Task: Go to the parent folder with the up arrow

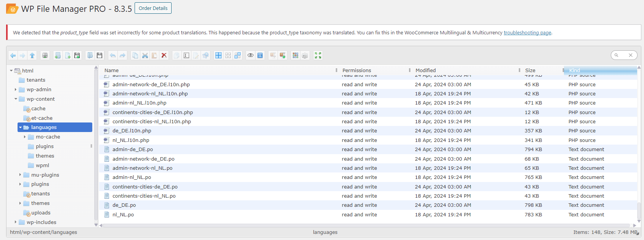Action: 32,55
